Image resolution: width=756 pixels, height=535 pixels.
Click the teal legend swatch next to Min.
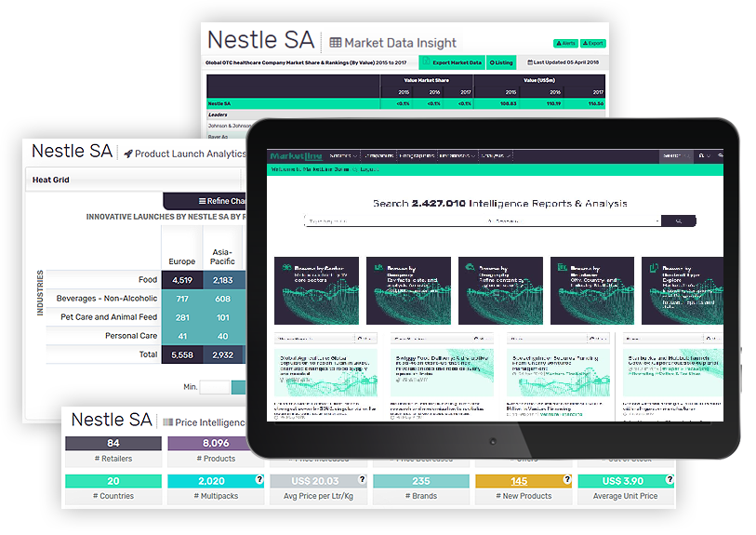coord(239,387)
